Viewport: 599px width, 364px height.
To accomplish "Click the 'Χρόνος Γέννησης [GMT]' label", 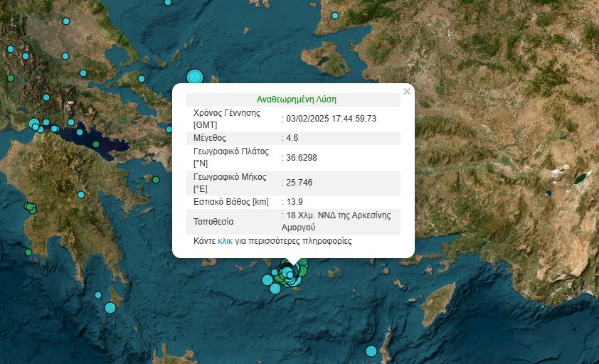I will 227,119.
